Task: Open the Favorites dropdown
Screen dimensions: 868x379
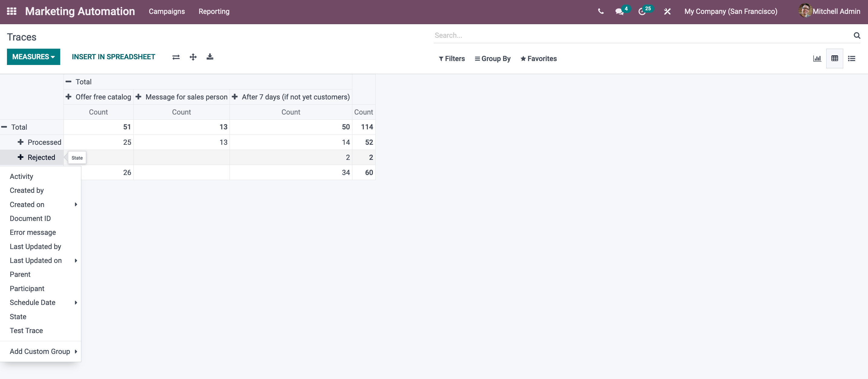Action: point(538,59)
